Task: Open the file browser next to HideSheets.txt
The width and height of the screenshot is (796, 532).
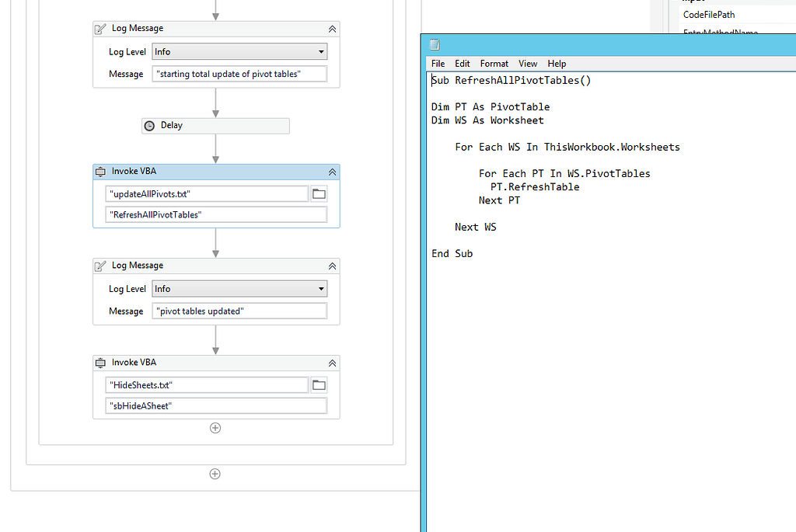Action: [x=319, y=384]
